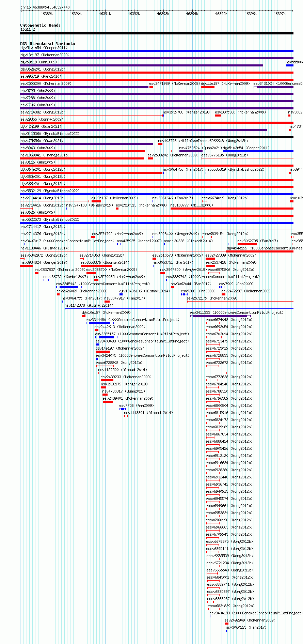Click nsv1120328 (Alsmadi2014) label
The height and width of the screenshot is (644, 303).
point(188,241)
